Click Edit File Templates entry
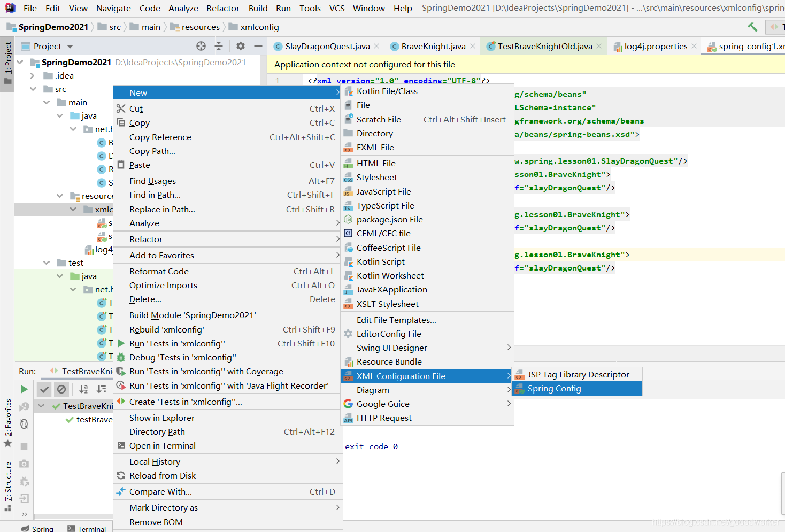This screenshot has width=785, height=532. 396,320
